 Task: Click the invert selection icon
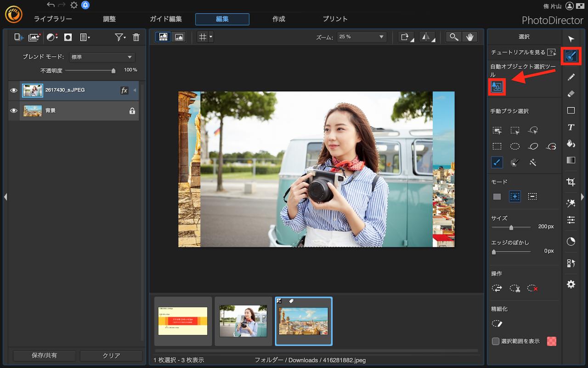[x=497, y=288]
